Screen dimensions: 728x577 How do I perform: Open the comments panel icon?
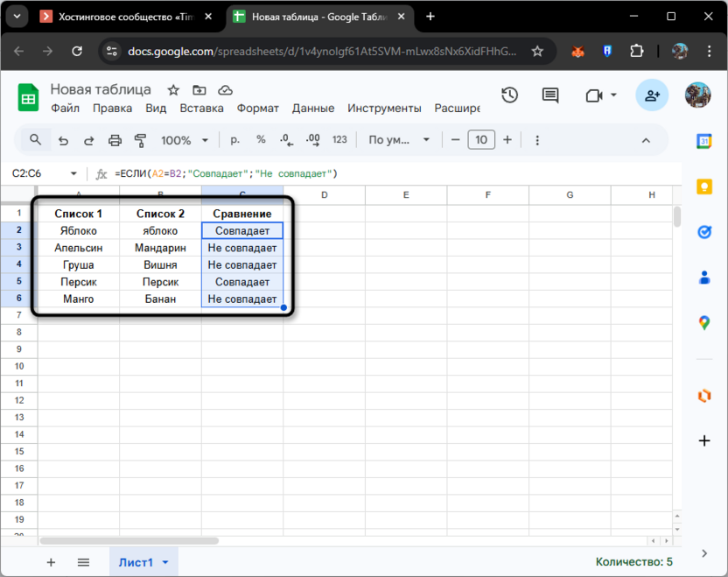549,95
